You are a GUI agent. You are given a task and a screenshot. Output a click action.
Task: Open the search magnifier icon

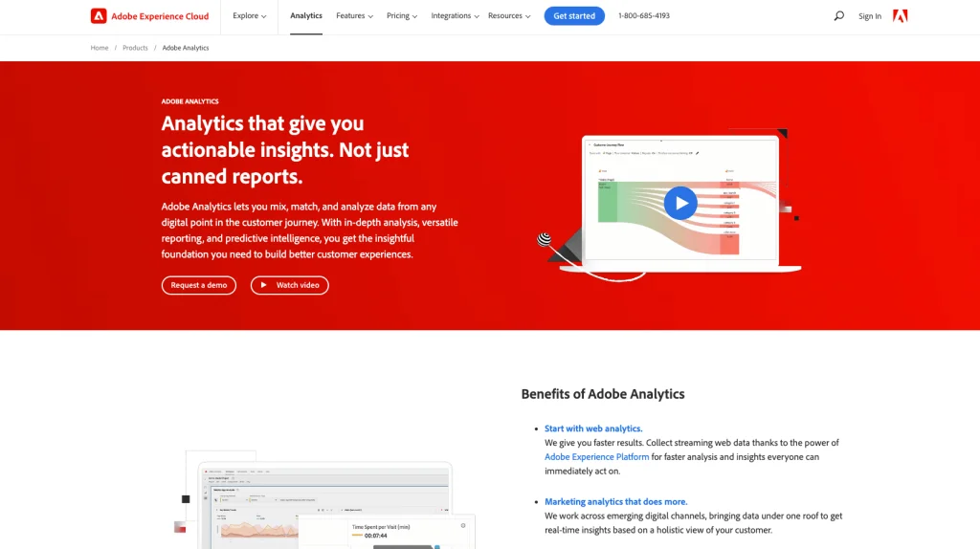(838, 16)
